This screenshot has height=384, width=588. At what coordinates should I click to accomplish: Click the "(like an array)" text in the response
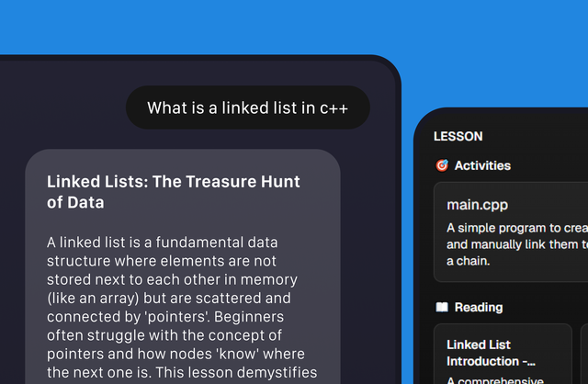(x=93, y=299)
